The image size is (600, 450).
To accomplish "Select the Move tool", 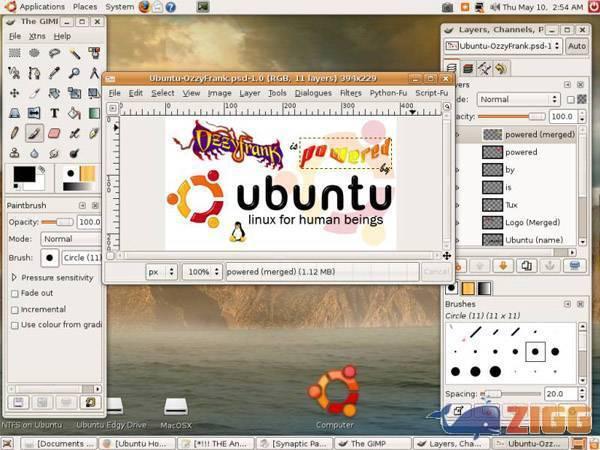I will pos(15,93).
